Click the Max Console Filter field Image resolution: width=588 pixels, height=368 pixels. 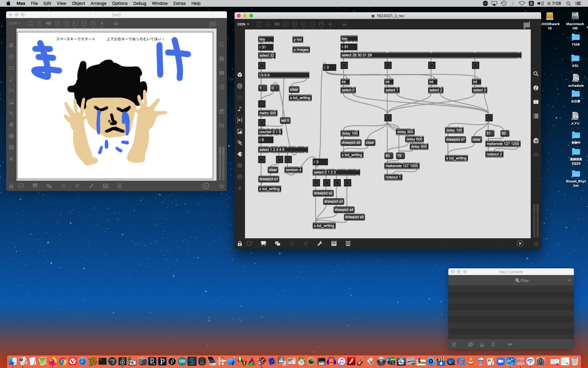pos(524,280)
